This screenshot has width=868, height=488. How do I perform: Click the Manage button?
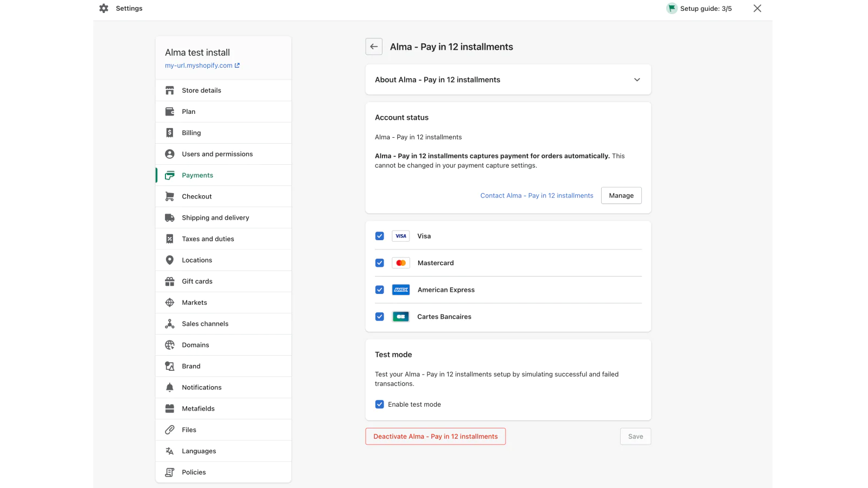point(621,196)
